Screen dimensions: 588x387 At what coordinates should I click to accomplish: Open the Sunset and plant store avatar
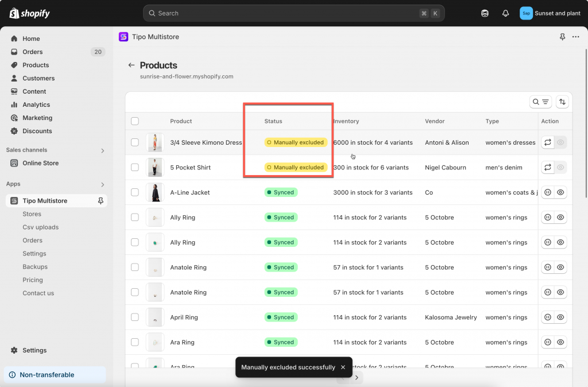click(526, 14)
